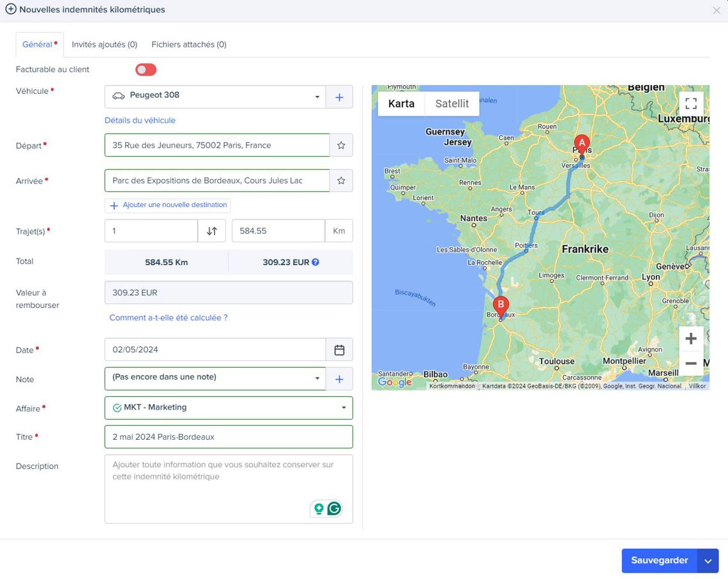The image size is (728, 579).
Task: Create a new note with plus button
Action: tap(339, 379)
